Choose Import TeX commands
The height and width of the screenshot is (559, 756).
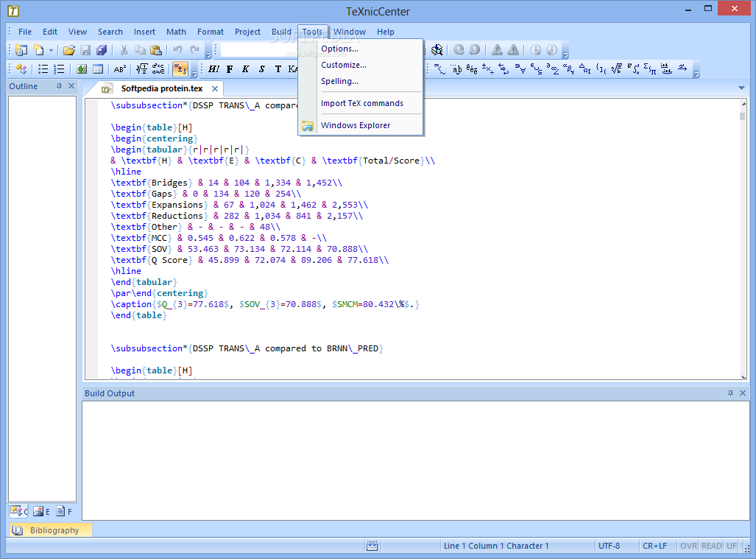point(361,103)
